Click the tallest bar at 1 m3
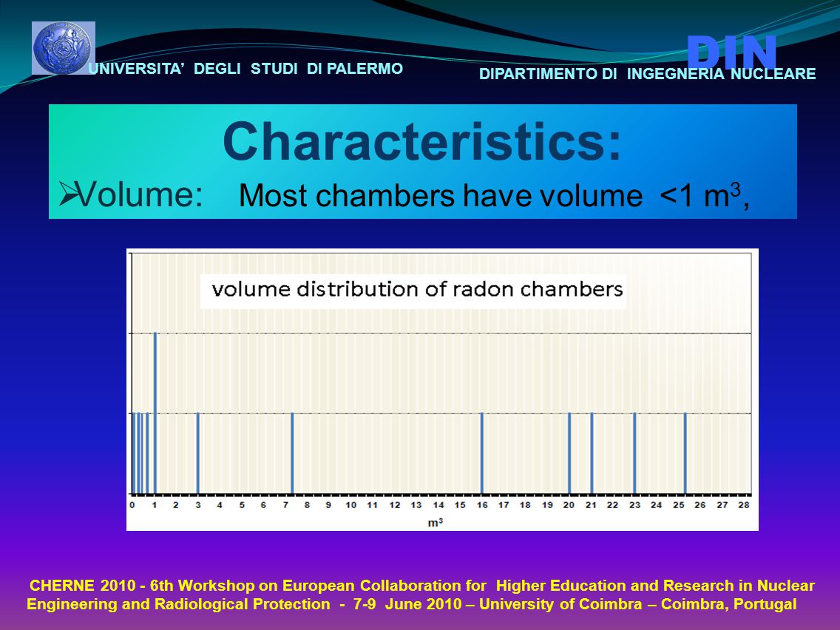 [155, 413]
